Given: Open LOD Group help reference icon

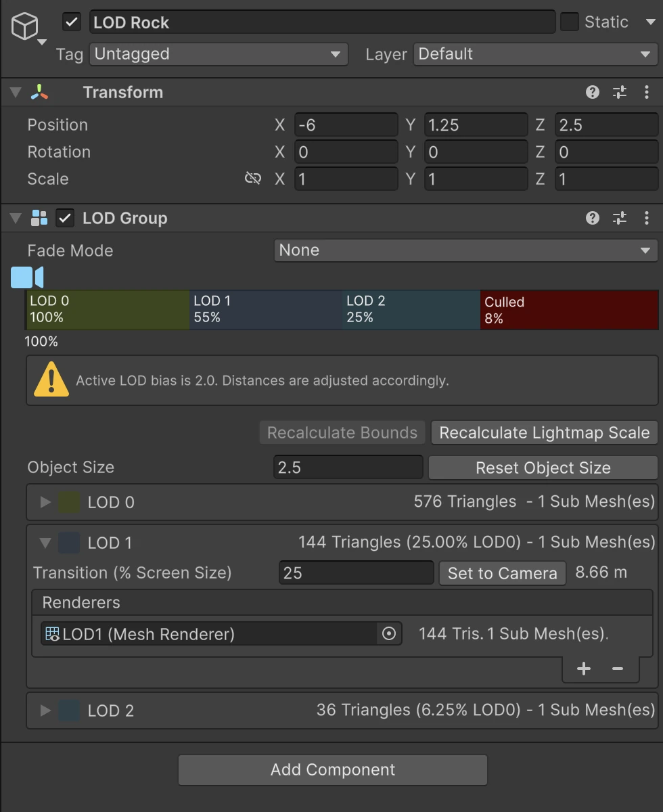Looking at the screenshot, I should point(593,218).
